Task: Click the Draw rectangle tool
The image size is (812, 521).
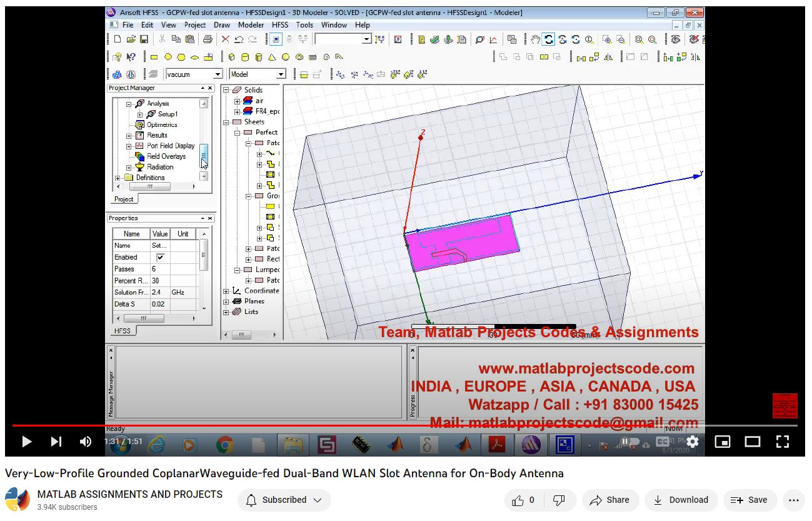Action: tap(154, 57)
